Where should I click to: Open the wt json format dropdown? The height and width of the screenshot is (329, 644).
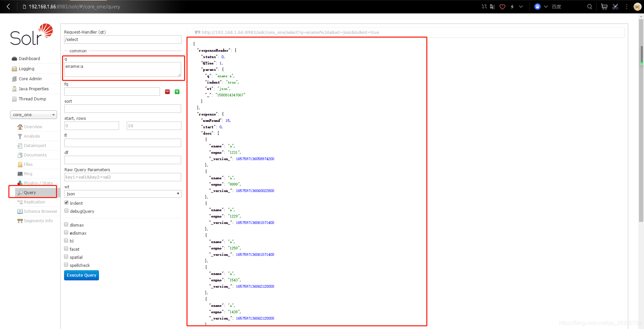click(x=123, y=194)
